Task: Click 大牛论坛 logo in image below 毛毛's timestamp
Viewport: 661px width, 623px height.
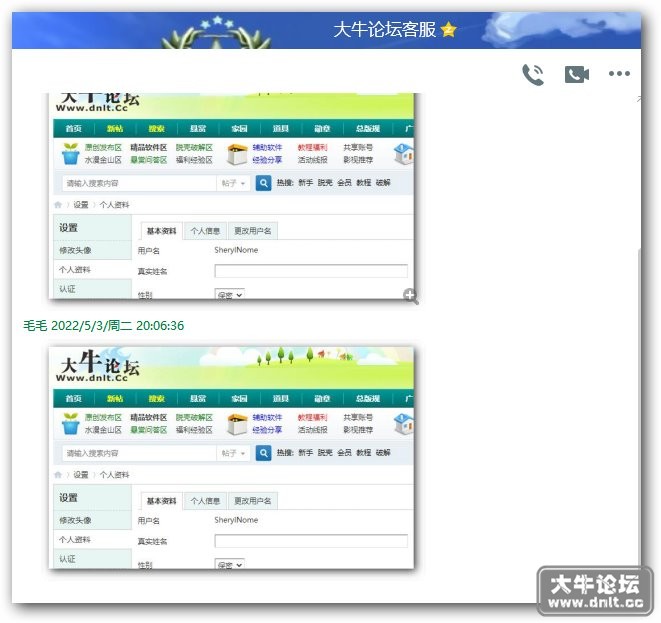Action: pos(98,366)
